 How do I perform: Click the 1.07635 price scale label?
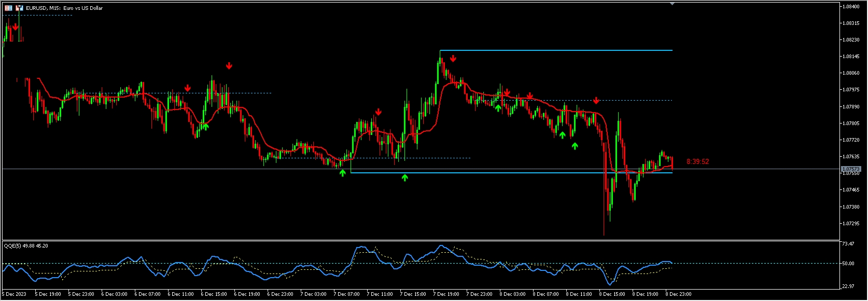click(851, 157)
